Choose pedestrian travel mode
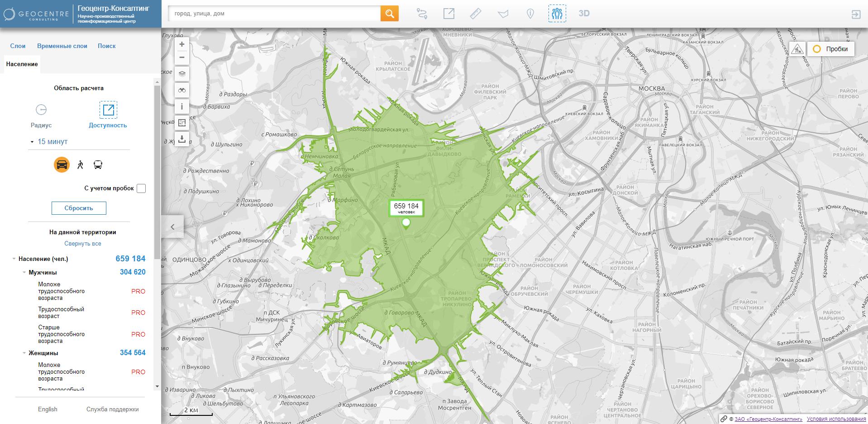This screenshot has height=424, width=868. 80,164
